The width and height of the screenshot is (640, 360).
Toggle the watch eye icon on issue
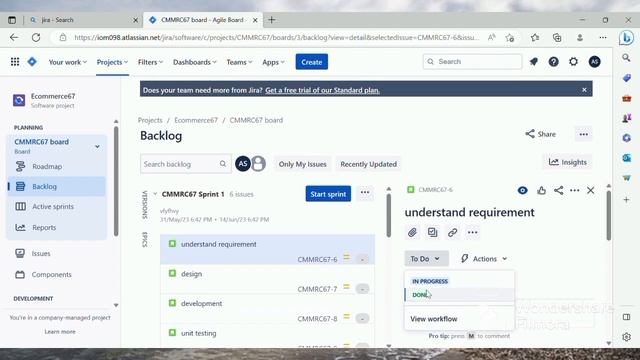522,190
